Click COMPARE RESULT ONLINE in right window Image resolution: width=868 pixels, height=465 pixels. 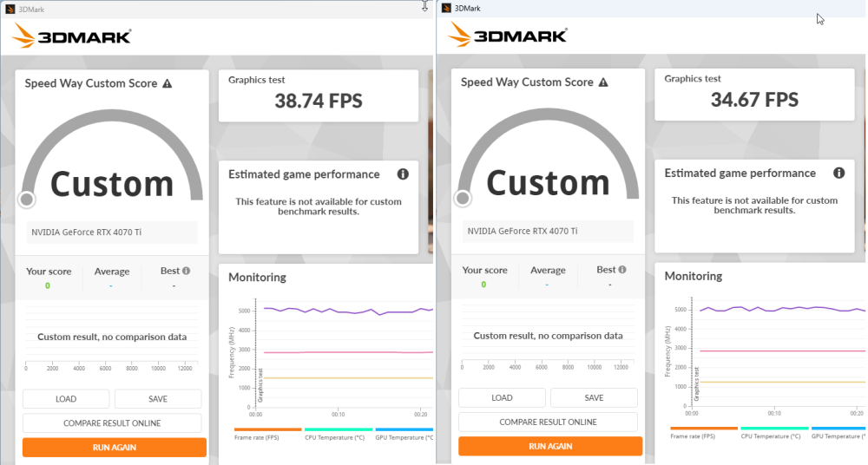[x=548, y=422]
